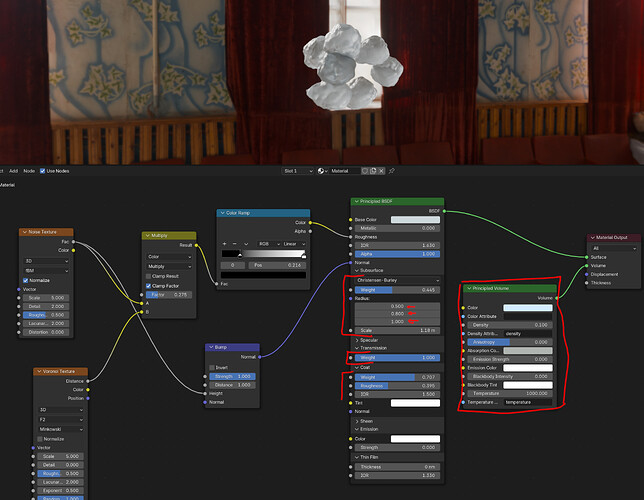Toggle the pin icon in node editor header
644x500 pixels.
[x=392, y=171]
